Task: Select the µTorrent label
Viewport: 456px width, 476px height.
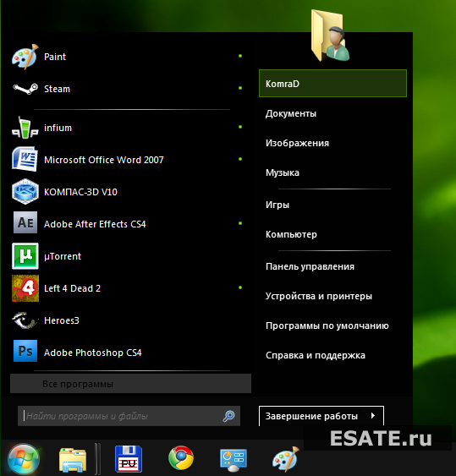Action: coord(63,256)
